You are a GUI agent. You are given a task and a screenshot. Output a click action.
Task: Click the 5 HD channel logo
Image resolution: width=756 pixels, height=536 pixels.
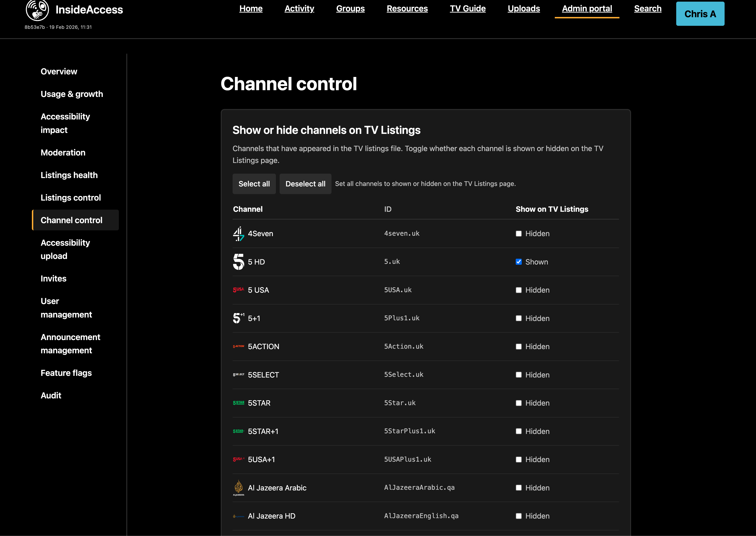[238, 261]
